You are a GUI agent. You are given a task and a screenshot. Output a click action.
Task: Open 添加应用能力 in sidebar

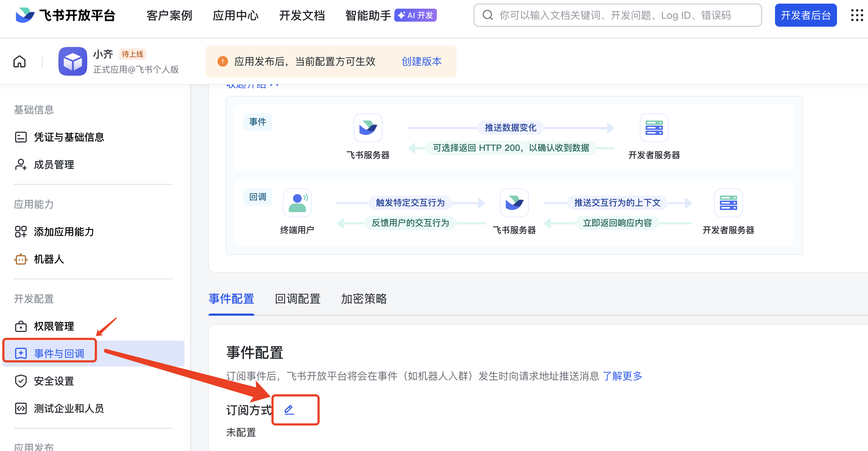64,232
